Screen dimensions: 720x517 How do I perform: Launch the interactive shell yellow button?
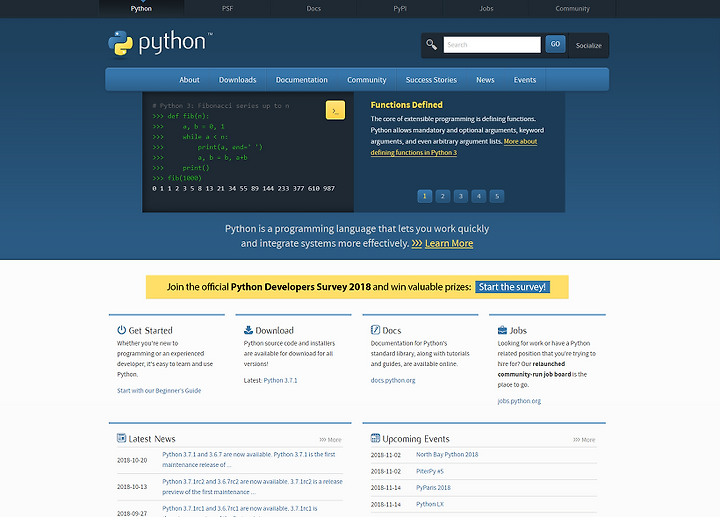point(335,110)
